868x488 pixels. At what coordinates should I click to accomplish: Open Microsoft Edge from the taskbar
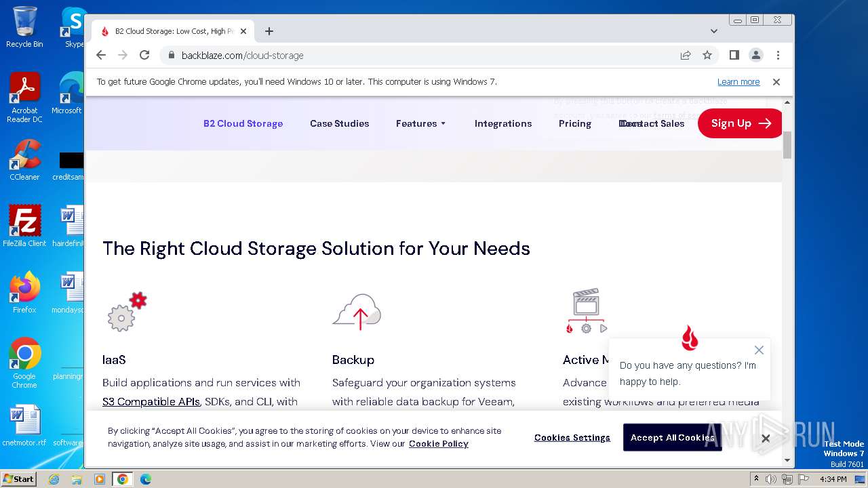point(145,479)
